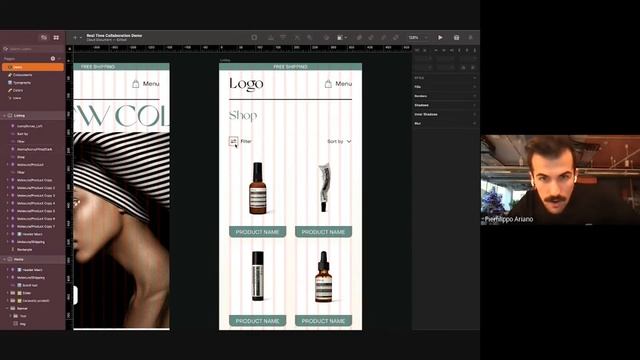The image size is (640, 360).
Task: Click the Filter icon under Shop heading
Action: 233,141
